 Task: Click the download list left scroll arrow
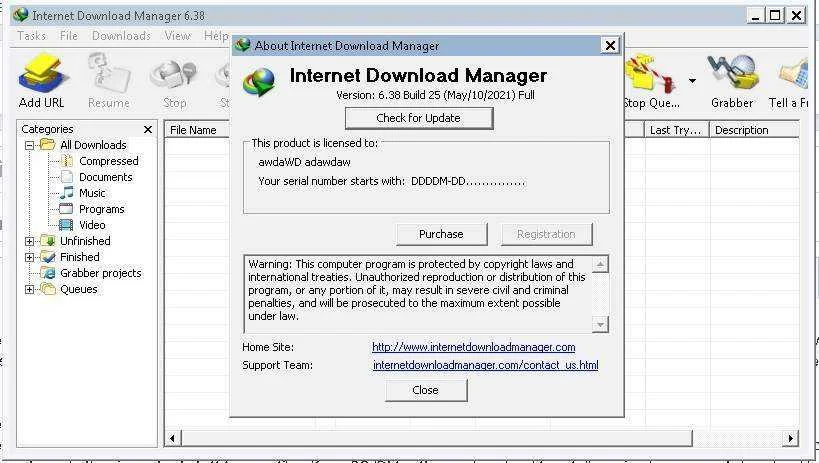pyautogui.click(x=173, y=438)
